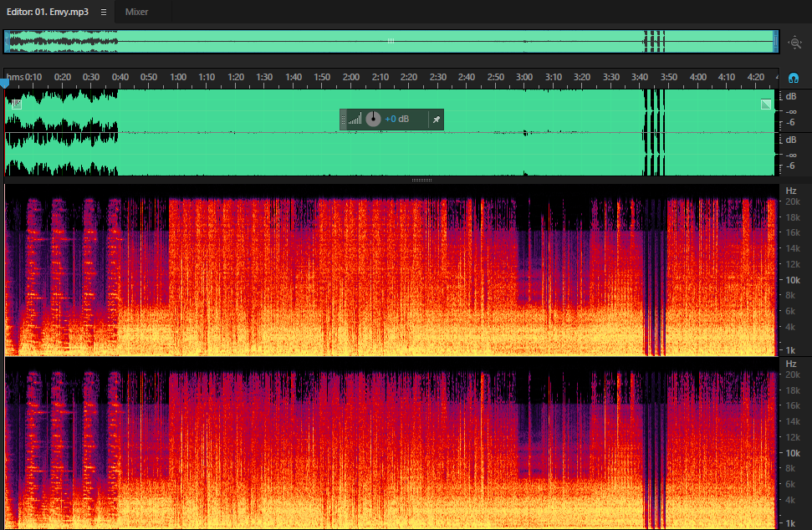Click the +0 dB gain value
This screenshot has height=530, width=812.
click(x=396, y=119)
